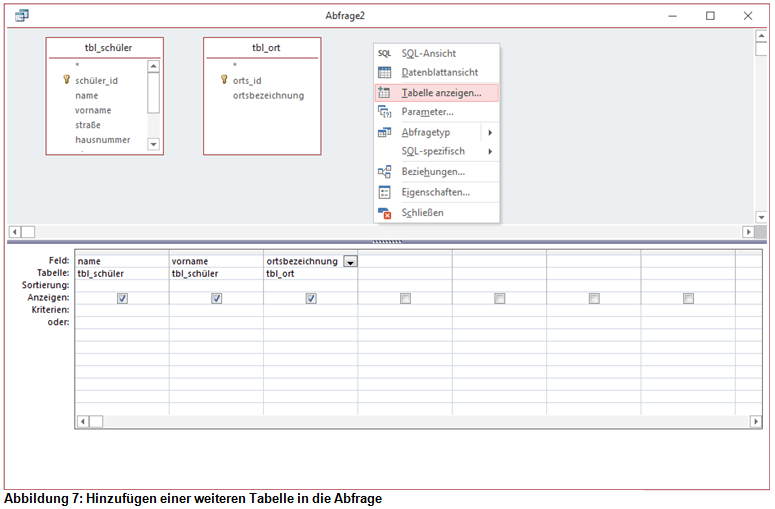
Task: Select schüler_id field in tbl_schüler
Action: pos(97,81)
